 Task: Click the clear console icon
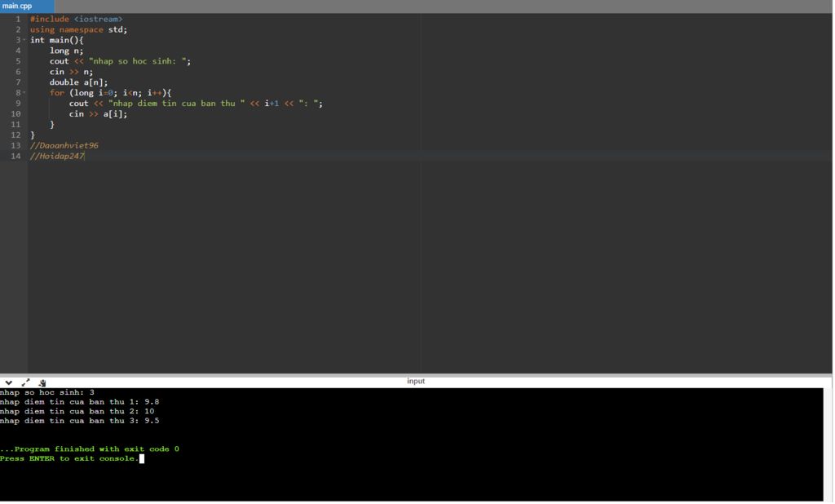(42, 383)
